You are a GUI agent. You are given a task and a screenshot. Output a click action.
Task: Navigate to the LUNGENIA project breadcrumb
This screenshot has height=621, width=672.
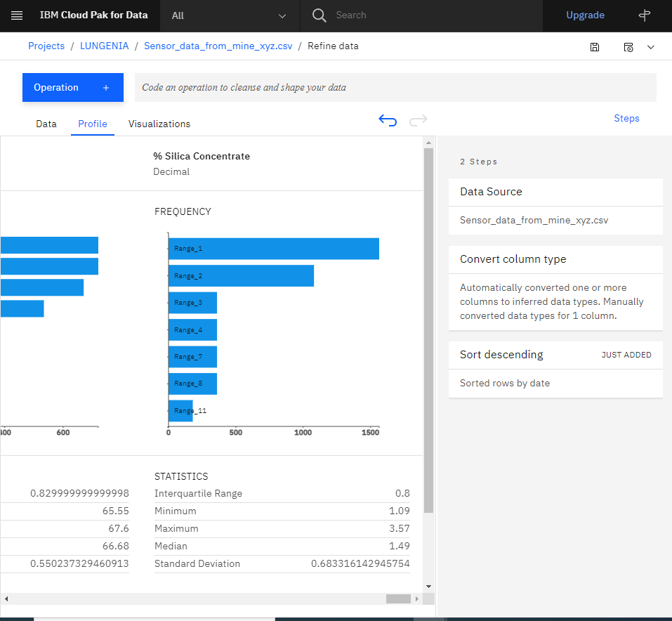click(104, 45)
